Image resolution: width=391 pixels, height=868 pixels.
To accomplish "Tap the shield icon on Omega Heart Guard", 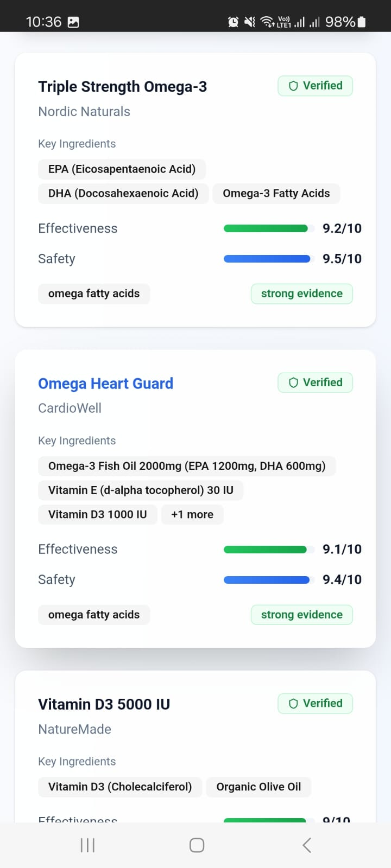I will [x=293, y=383].
